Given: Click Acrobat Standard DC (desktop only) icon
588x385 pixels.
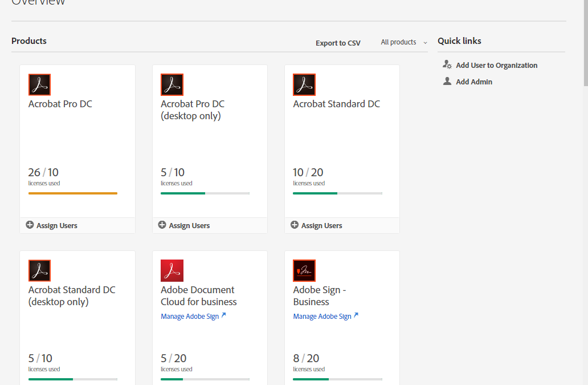Looking at the screenshot, I should pyautogui.click(x=39, y=271).
